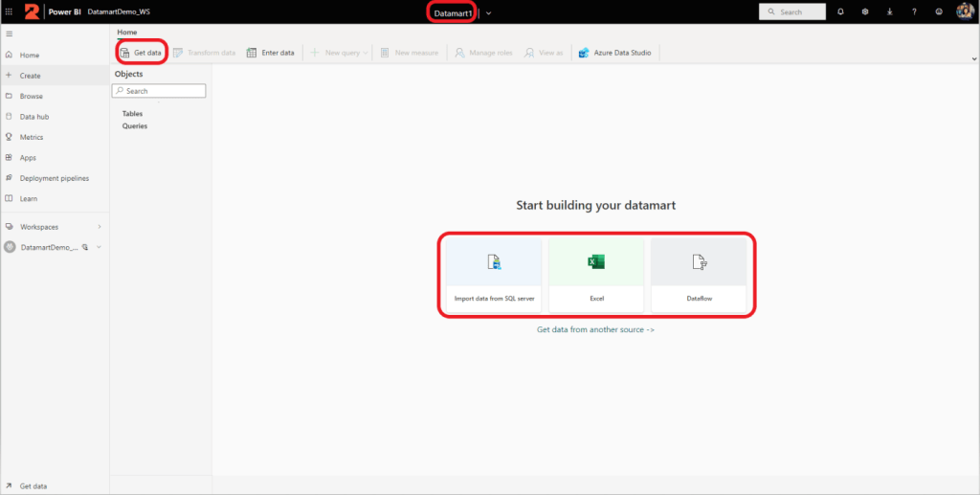Image resolution: width=980 pixels, height=495 pixels.
Task: Expand the Workspaces flyout arrow
Action: click(x=99, y=227)
